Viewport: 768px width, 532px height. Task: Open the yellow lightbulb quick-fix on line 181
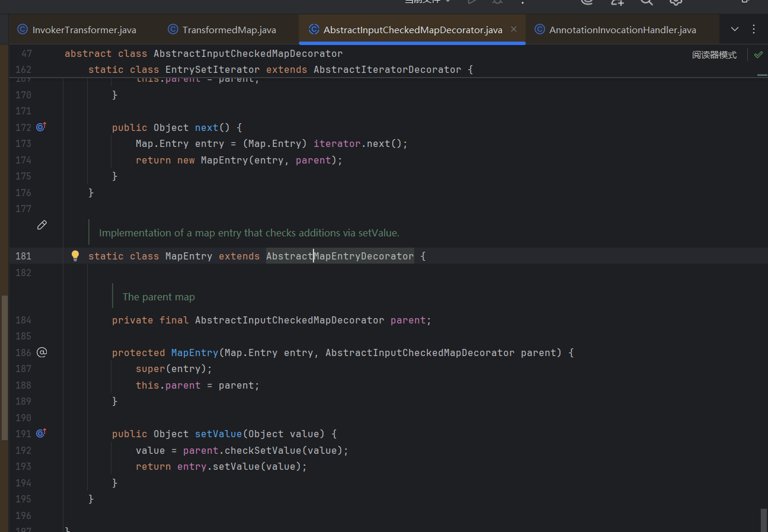point(75,256)
